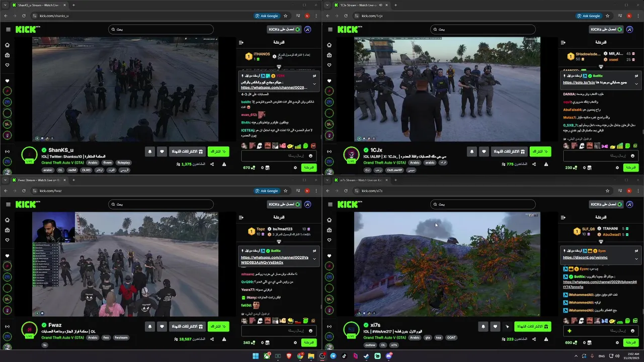Viewport: 644px width, 362px height.
Task: Click the Windows Start button
Action: click(255, 356)
